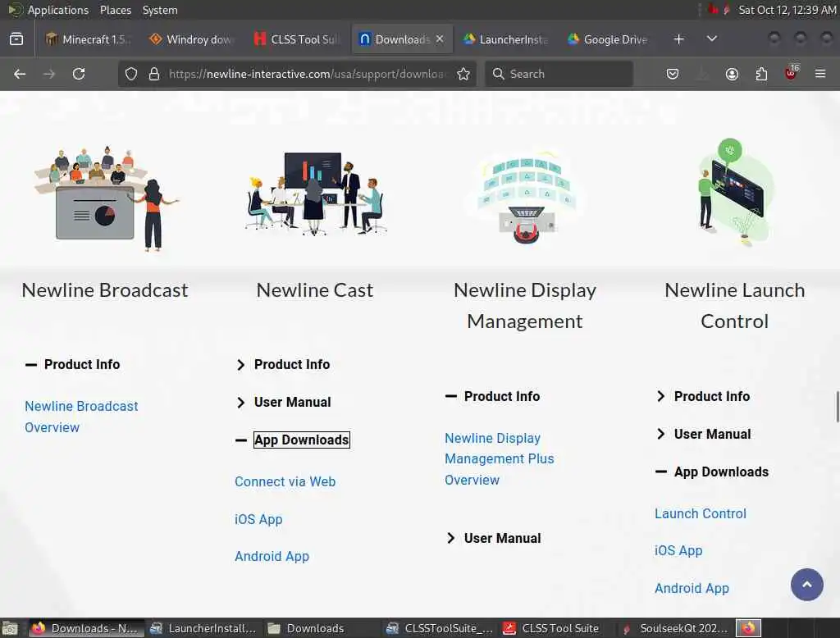Switch to the Windroy download tab
840x638 pixels.
(x=192, y=39)
